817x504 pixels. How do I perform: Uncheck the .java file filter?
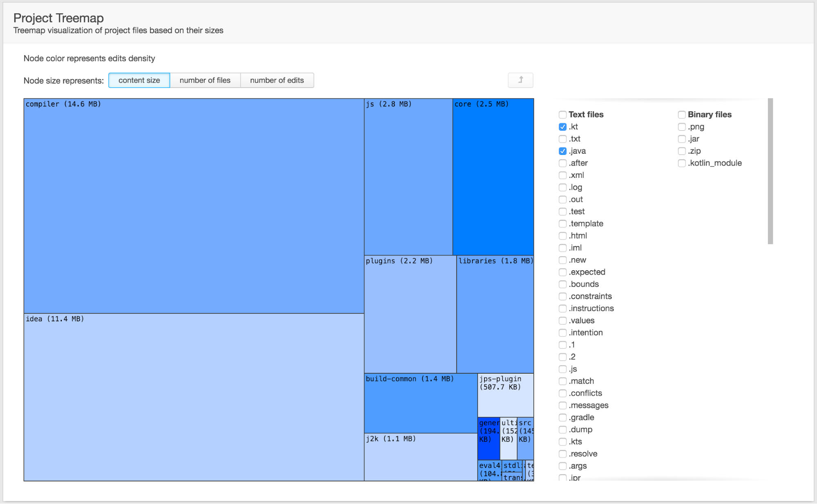[x=563, y=151]
